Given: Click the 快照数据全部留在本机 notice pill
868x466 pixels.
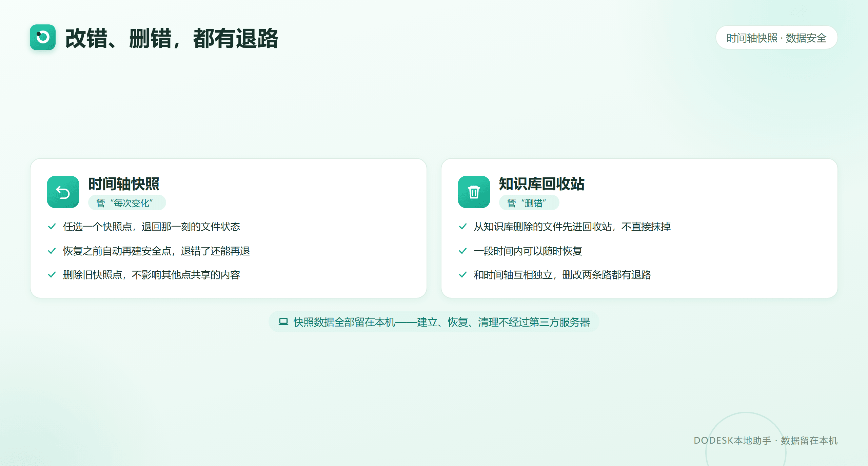Looking at the screenshot, I should point(434,322).
